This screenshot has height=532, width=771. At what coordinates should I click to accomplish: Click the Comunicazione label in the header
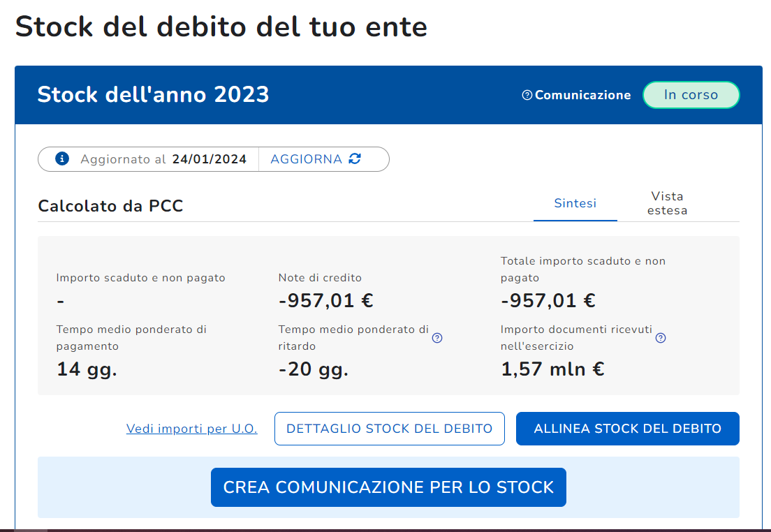[582, 96]
